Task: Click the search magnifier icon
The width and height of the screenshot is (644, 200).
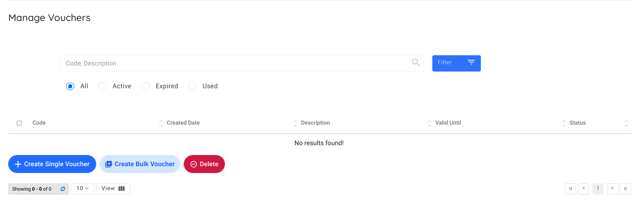Action: (x=416, y=63)
